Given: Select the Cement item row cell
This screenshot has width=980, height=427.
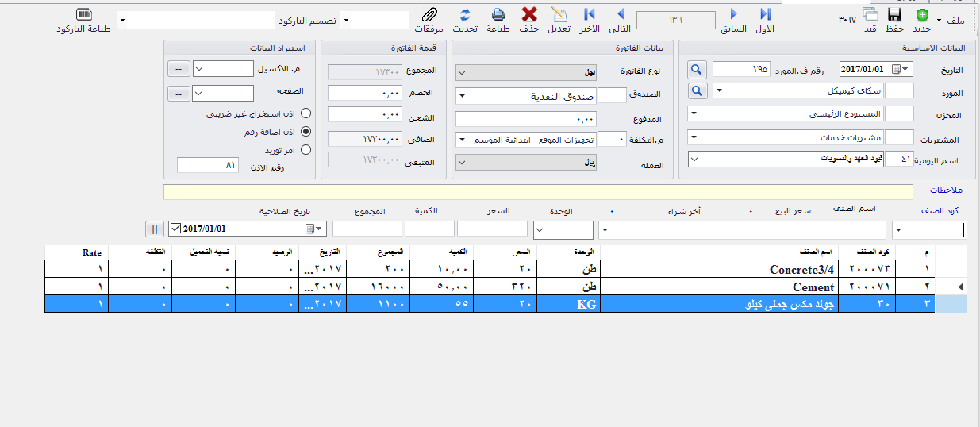Looking at the screenshot, I should [719, 286].
